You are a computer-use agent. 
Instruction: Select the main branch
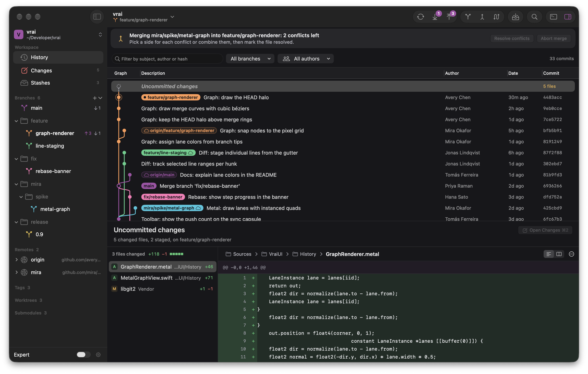pyautogui.click(x=58, y=108)
